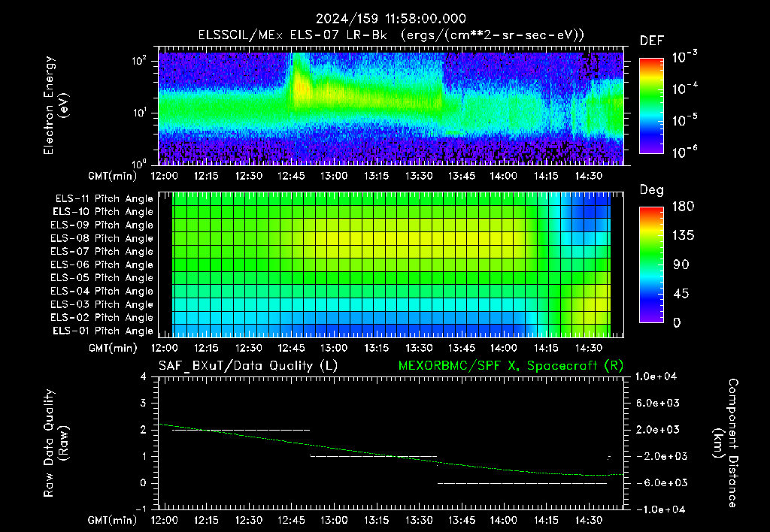Screen dimensions: 770x532
Task: Click the "135" tick on Deg colorbar
Action: 683,236
